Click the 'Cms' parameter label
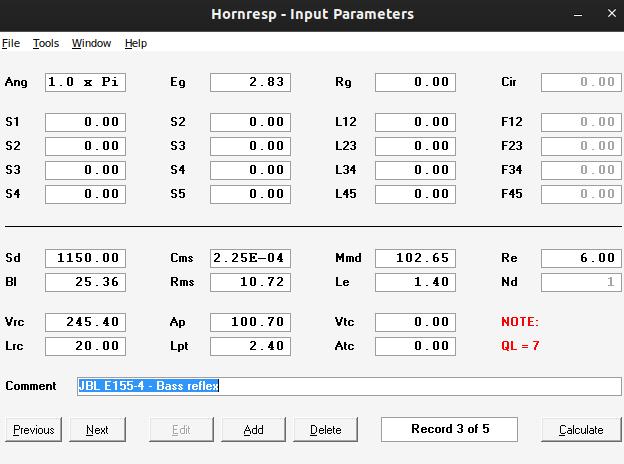The image size is (624, 464). point(182,258)
